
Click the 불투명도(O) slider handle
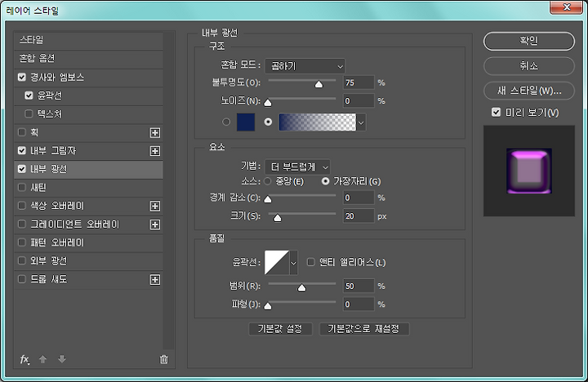(318, 84)
